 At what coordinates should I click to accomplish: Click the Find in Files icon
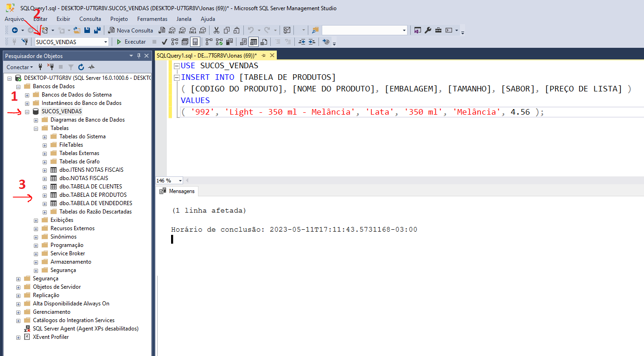coord(315,30)
